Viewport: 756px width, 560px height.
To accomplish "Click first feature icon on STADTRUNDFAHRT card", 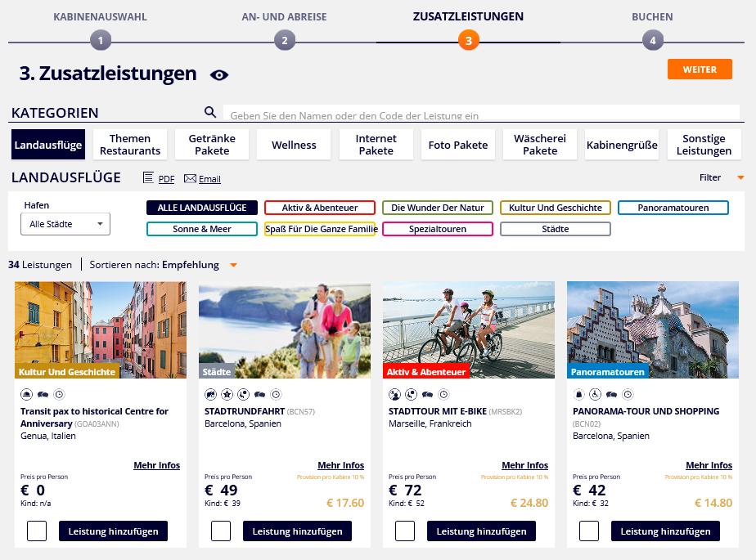I will click(x=211, y=395).
